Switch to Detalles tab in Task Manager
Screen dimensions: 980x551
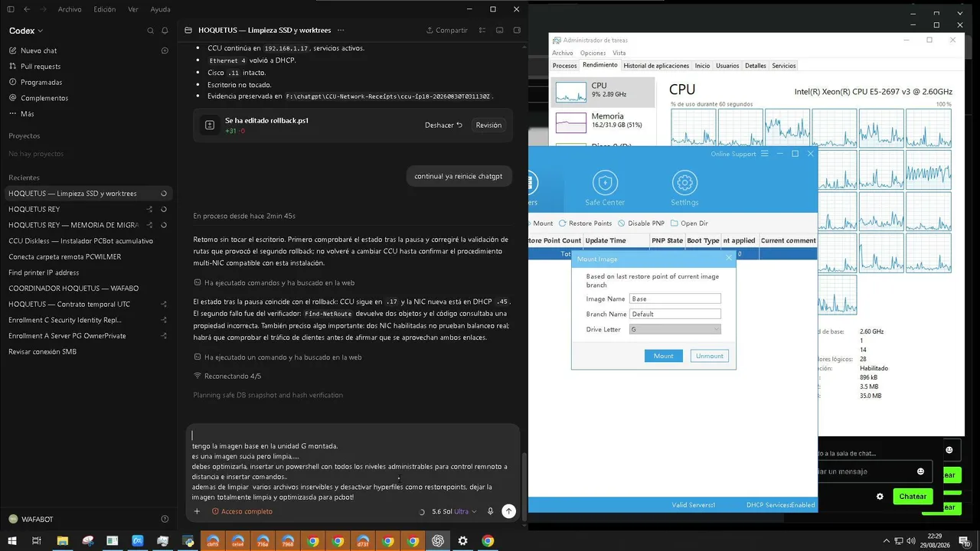point(755,66)
